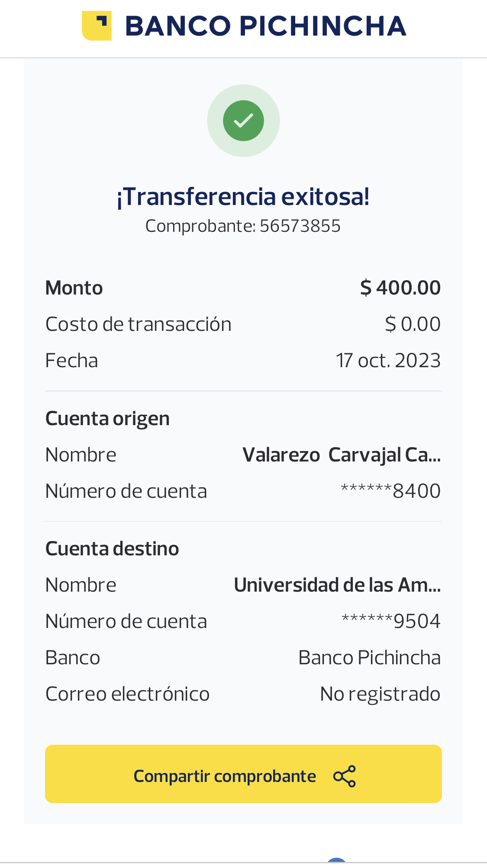Select the Cuenta destino section heading
The image size is (487, 868).
[112, 549]
